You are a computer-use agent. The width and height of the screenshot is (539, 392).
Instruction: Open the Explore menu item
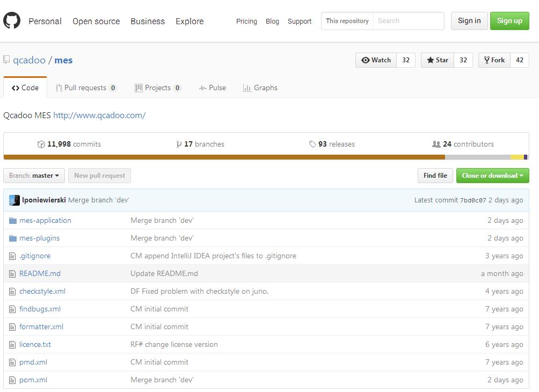point(190,21)
